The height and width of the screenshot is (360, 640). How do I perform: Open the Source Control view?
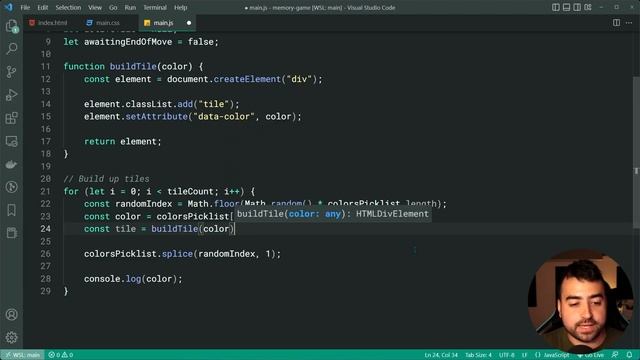(11, 72)
